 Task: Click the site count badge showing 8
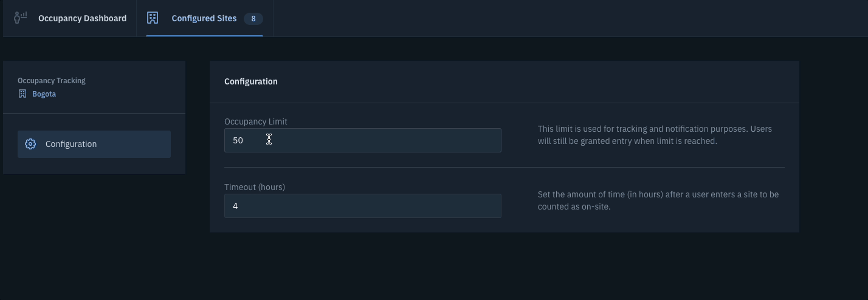tap(253, 19)
